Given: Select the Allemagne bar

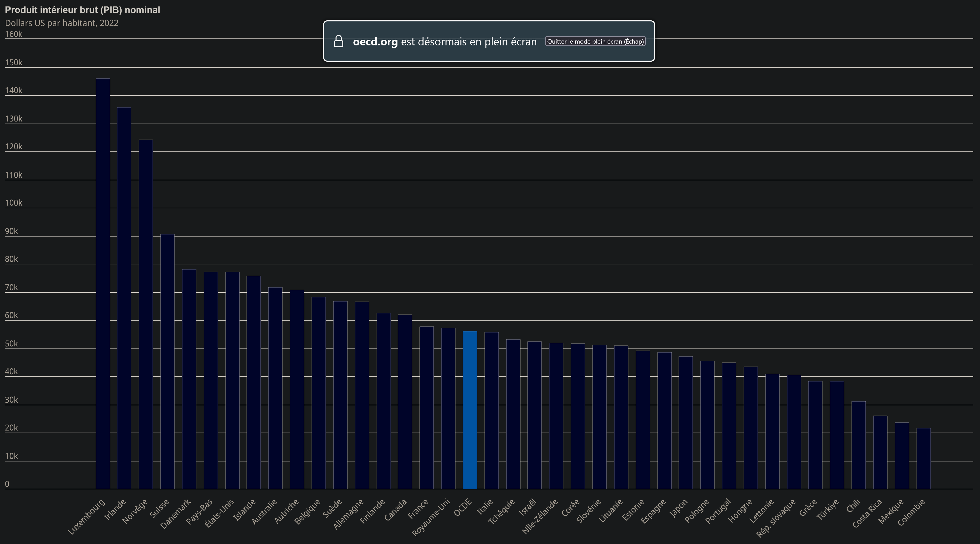Looking at the screenshot, I should coord(362,395).
